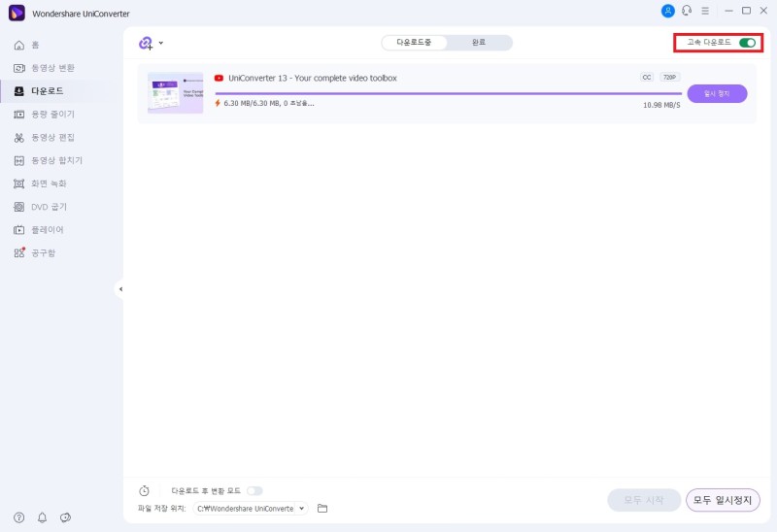Open the hamburger menu in title bar

pos(705,11)
